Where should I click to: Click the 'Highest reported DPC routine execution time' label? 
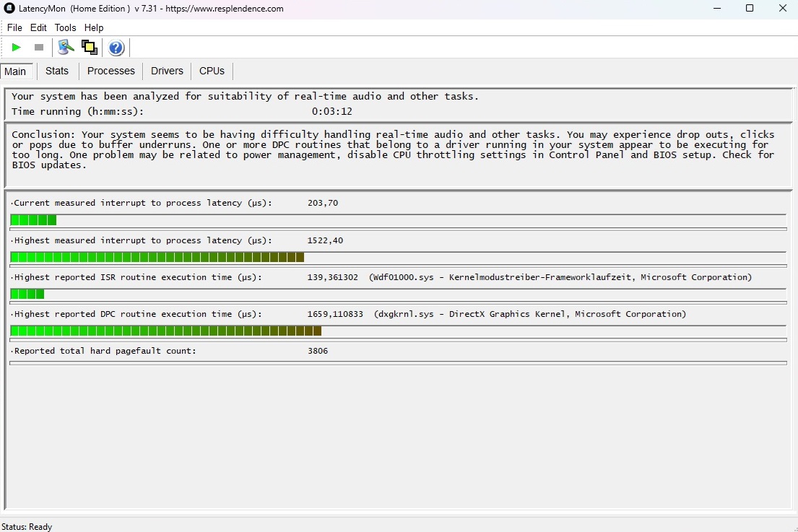tap(138, 314)
